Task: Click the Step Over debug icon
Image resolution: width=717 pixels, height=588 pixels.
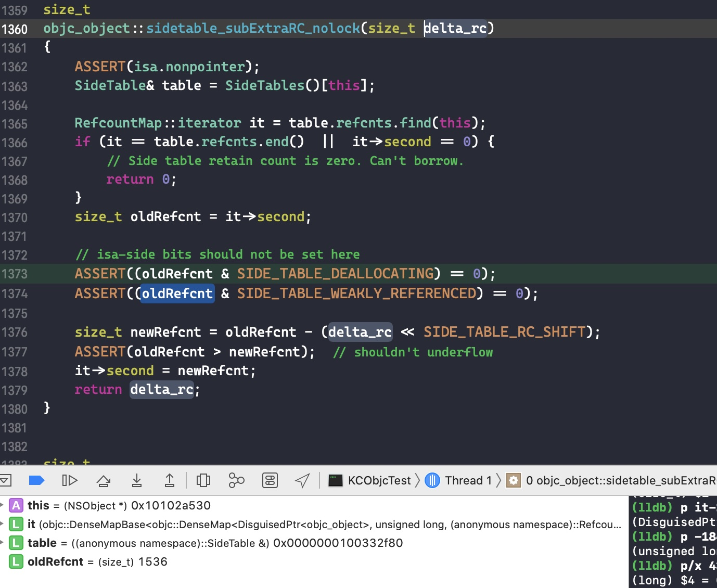Action: pyautogui.click(x=104, y=480)
